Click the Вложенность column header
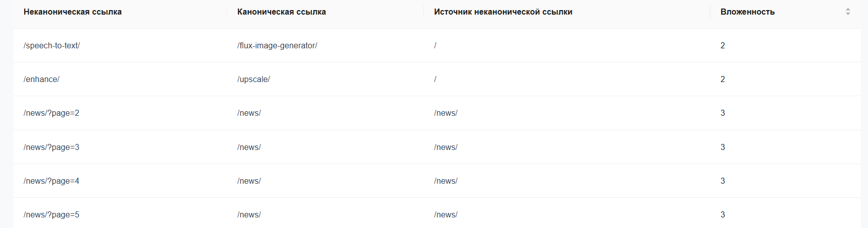The image size is (868, 228). [x=747, y=12]
